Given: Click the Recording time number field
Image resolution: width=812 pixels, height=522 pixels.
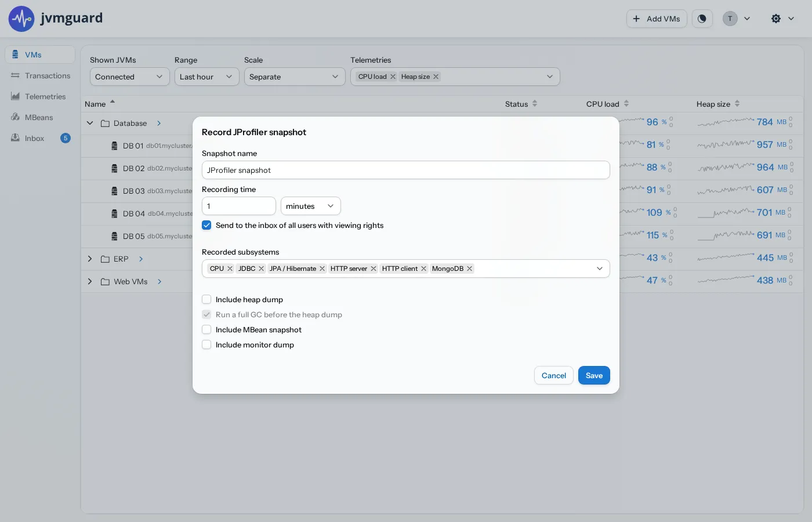Looking at the screenshot, I should coord(239,206).
